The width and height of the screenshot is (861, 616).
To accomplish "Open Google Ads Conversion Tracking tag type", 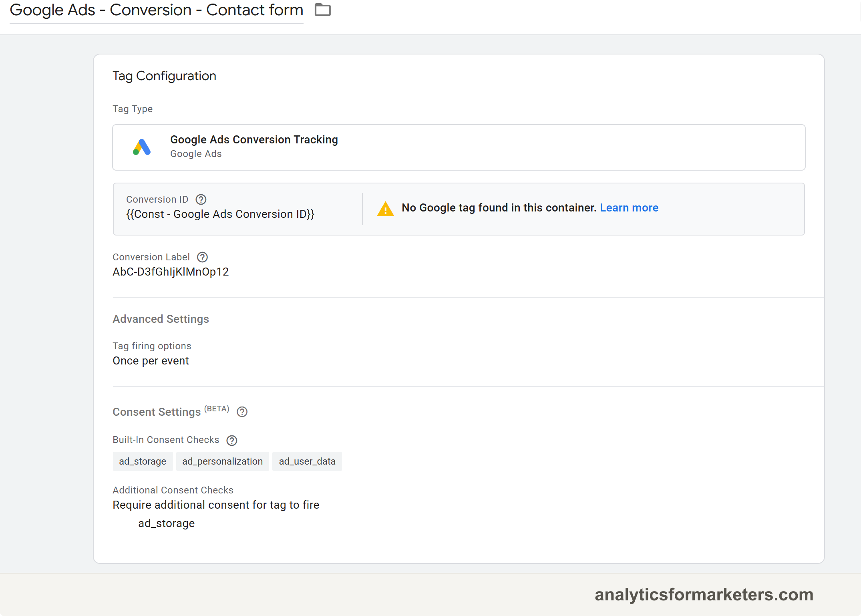I will (459, 147).
